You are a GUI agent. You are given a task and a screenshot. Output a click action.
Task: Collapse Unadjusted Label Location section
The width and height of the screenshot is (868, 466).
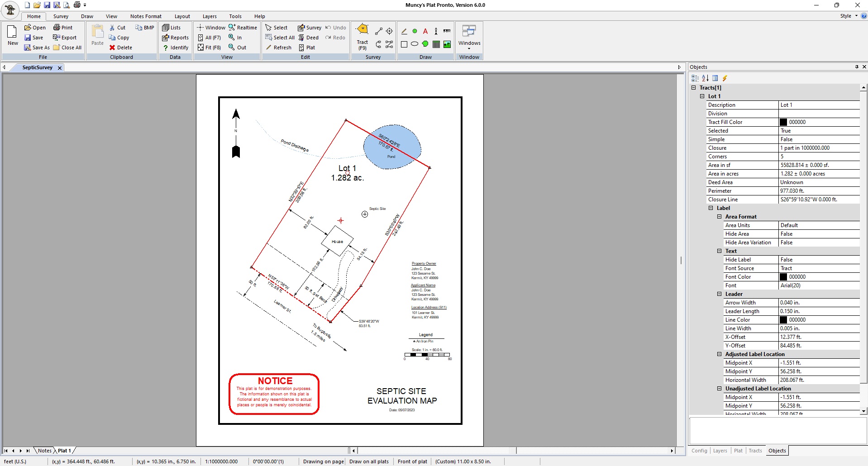720,389
